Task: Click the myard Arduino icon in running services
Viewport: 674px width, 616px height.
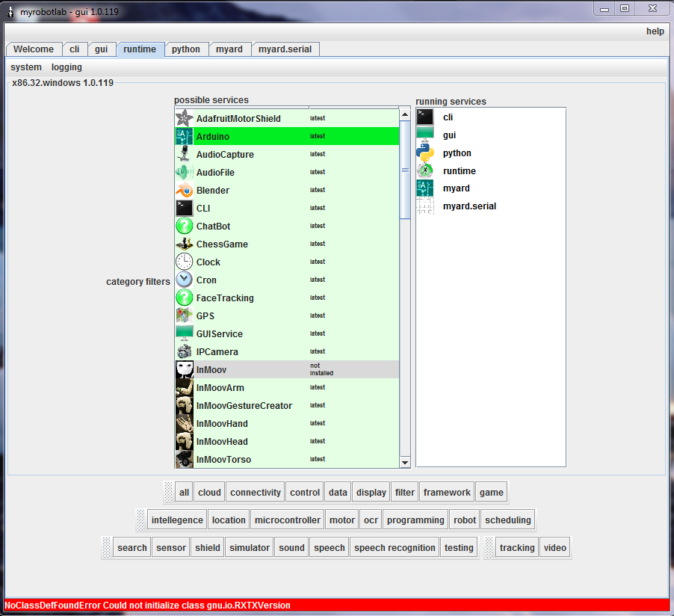Action: pos(425,188)
